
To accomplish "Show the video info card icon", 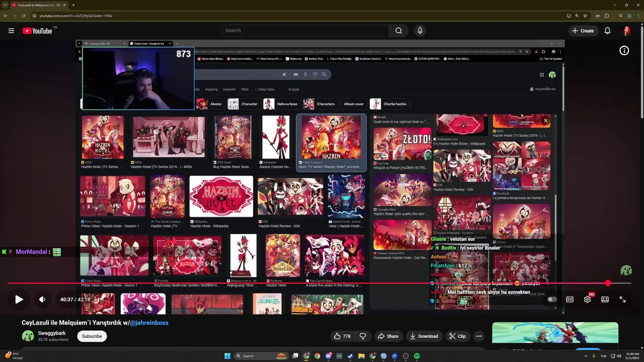I will 624,50.
